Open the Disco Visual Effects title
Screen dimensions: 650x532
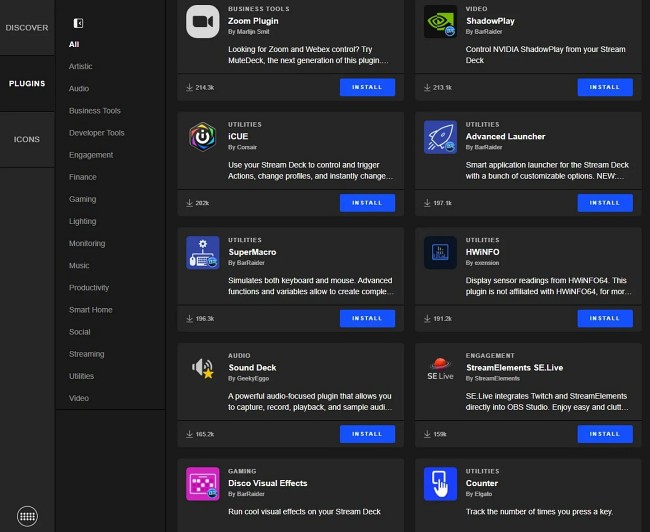pos(268,483)
